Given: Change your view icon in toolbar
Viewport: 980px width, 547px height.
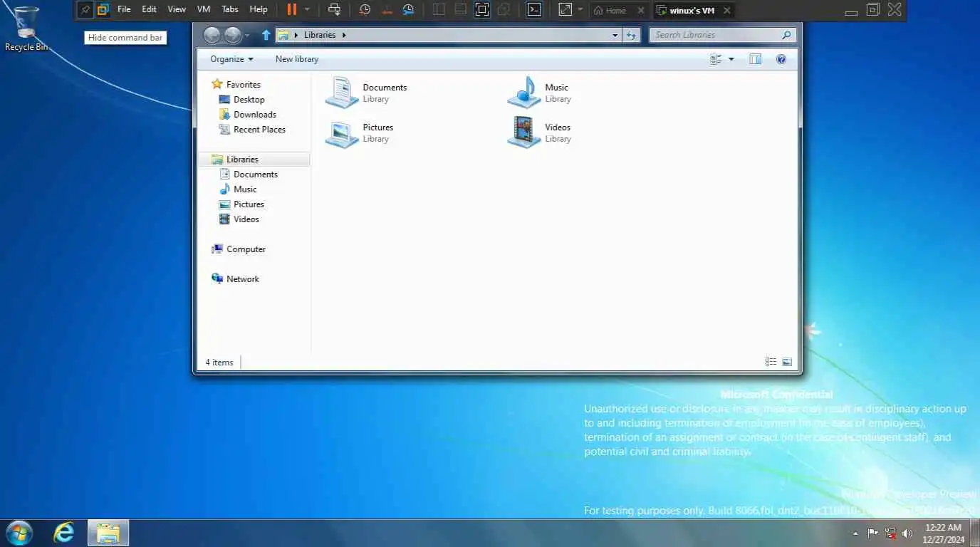Looking at the screenshot, I should (716, 59).
